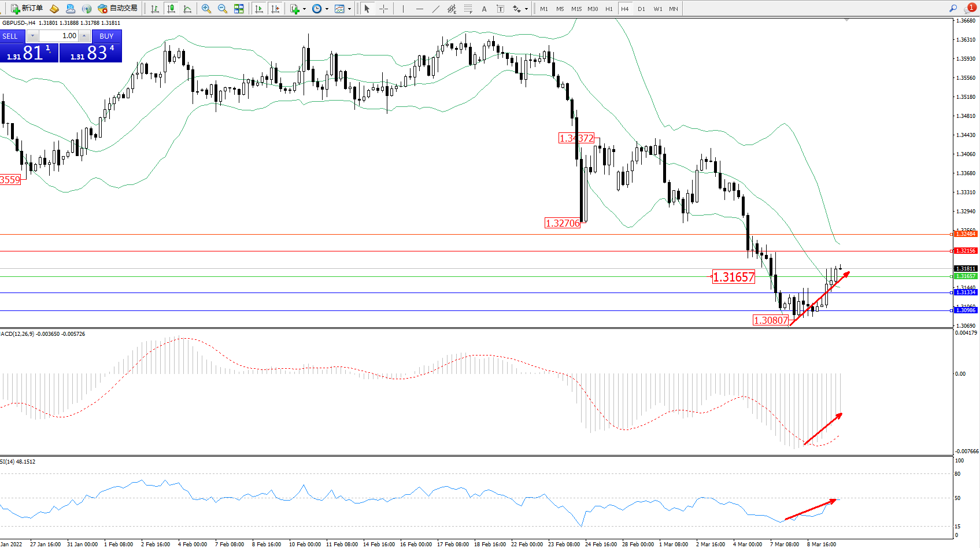The width and height of the screenshot is (980, 548).
Task: Click the blue BUY button
Action: pos(106,36)
